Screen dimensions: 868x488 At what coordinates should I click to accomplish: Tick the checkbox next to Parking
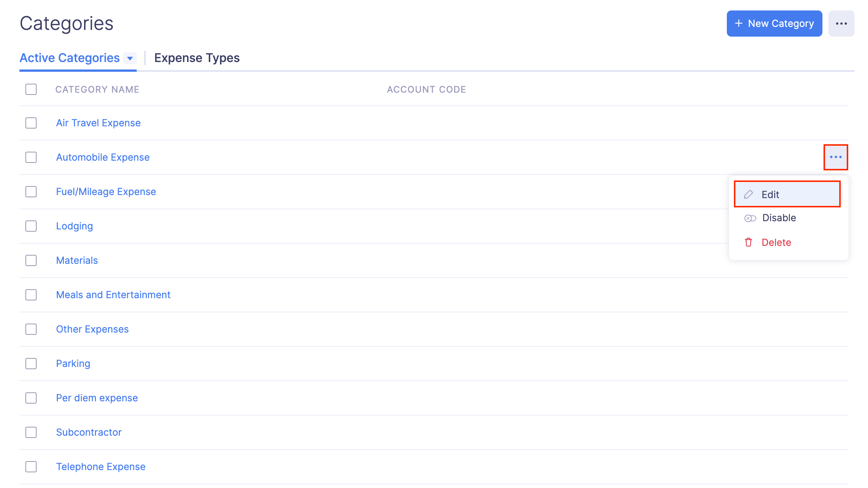(31, 364)
